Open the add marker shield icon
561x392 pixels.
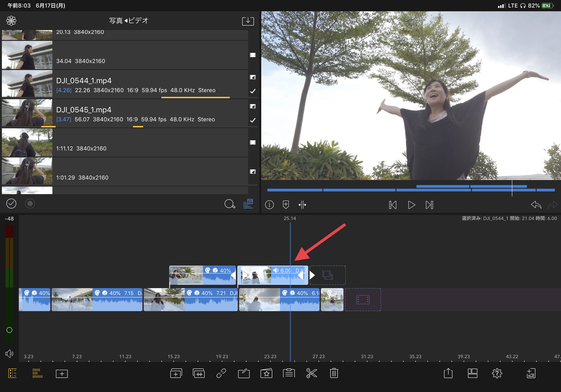pos(286,204)
